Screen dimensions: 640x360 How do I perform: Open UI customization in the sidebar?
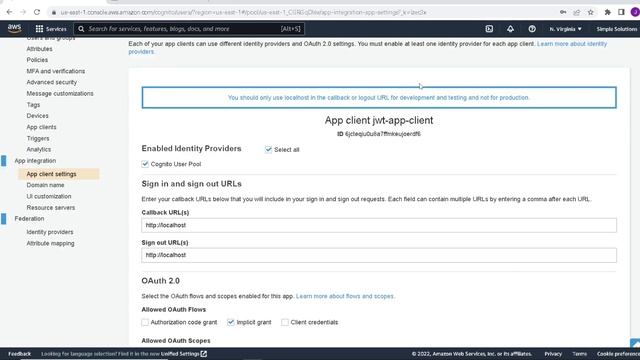tap(49, 196)
